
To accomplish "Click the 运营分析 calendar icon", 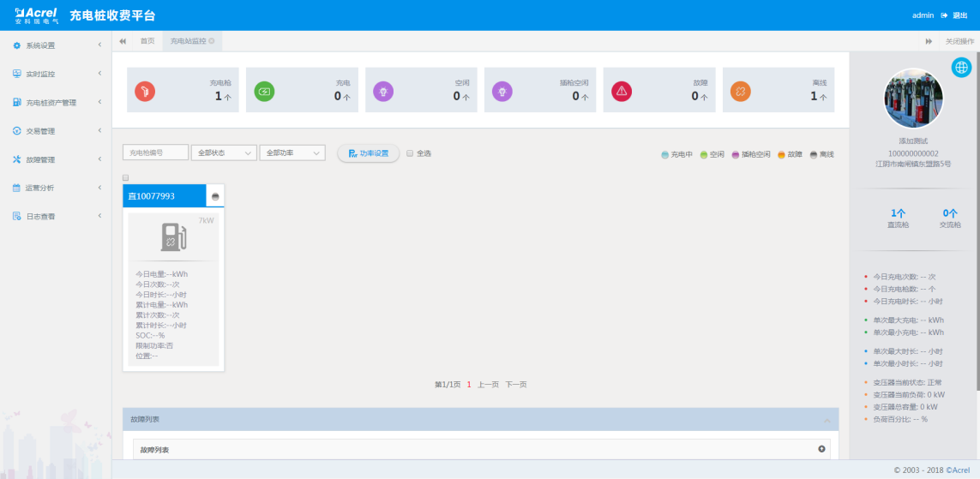I will (17, 188).
